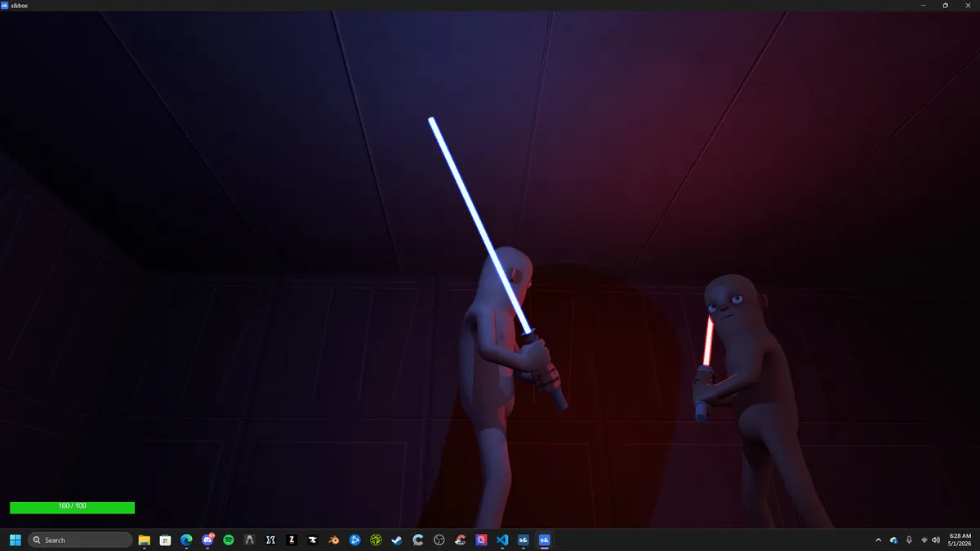The image size is (980, 551).
Task: Open Steam from the taskbar
Action: 397,540
